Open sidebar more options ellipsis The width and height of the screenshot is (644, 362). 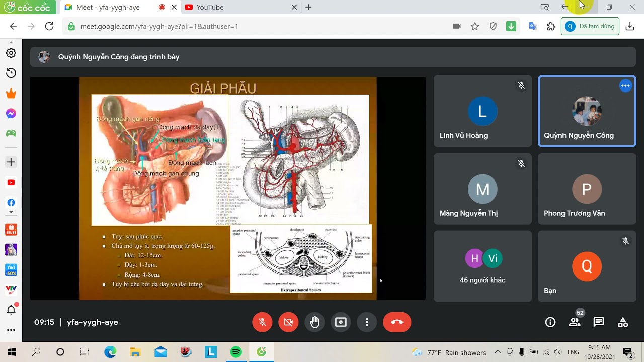coord(11,330)
